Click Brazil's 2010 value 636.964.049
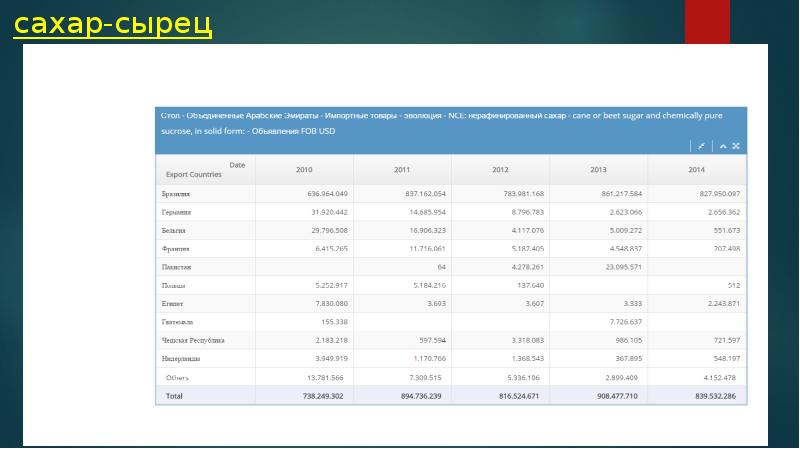This screenshot has height=449, width=800. point(328,194)
